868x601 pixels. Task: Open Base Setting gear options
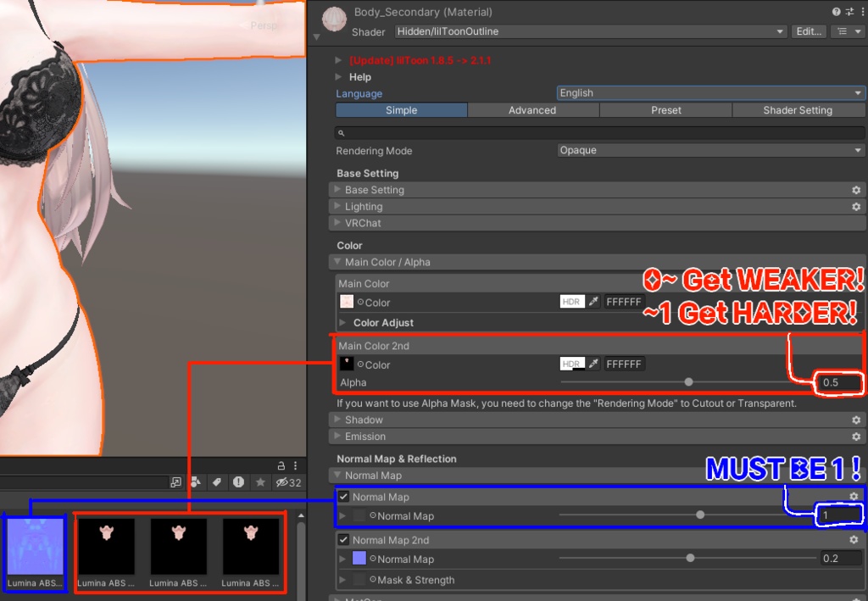coord(856,190)
